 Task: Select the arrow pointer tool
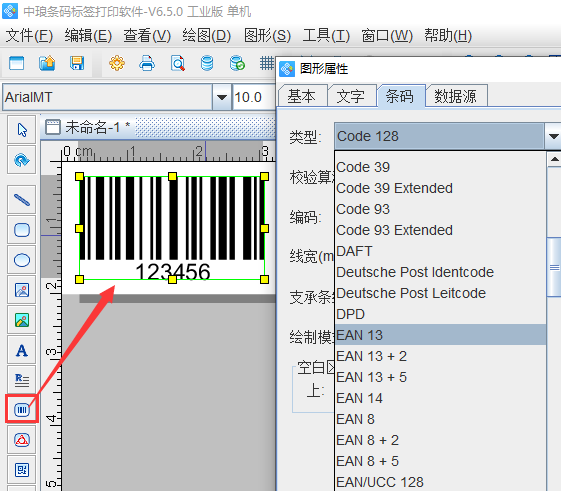tap(22, 130)
